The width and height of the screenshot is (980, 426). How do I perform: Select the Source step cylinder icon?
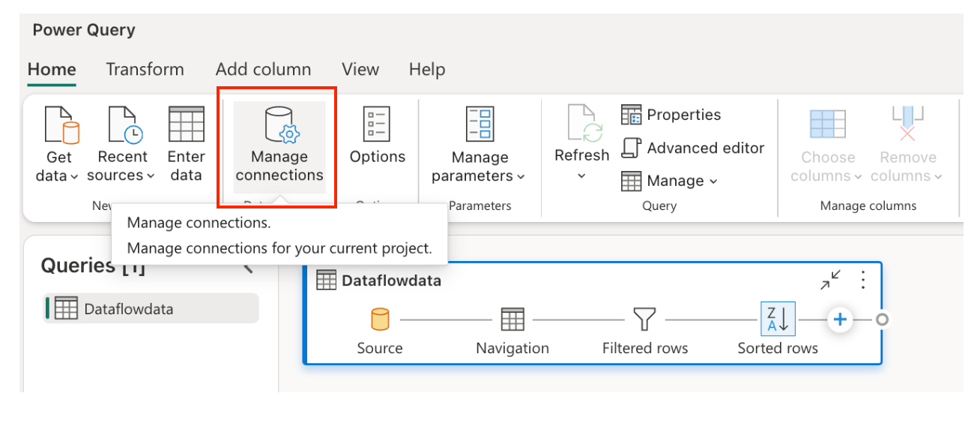pyautogui.click(x=380, y=319)
